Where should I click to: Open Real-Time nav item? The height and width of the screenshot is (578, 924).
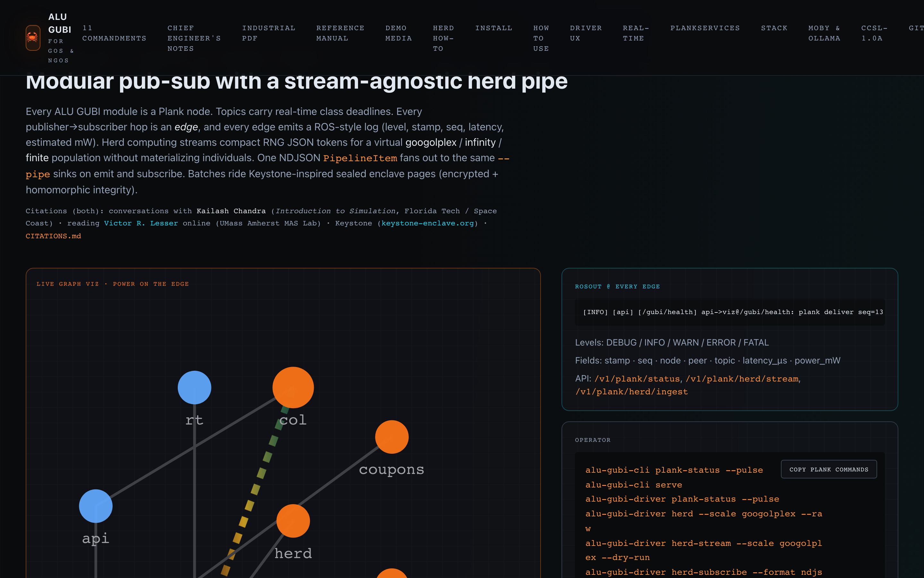(x=636, y=33)
